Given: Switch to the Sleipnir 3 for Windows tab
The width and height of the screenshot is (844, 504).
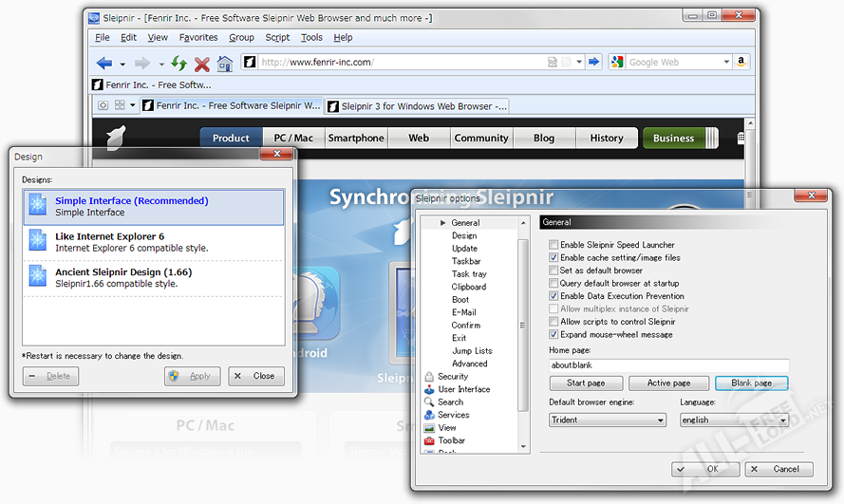Looking at the screenshot, I should tap(417, 106).
